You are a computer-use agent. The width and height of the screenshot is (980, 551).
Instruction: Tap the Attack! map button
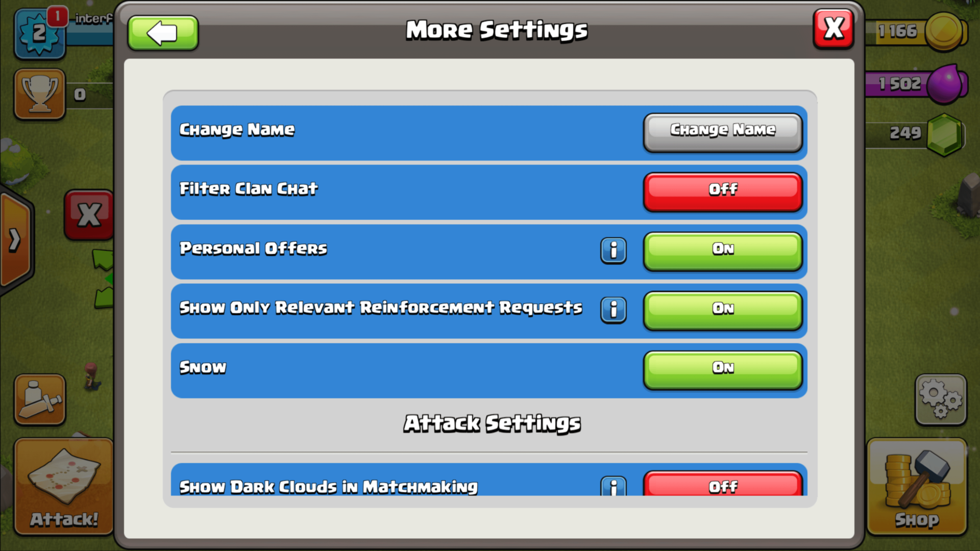coord(64,487)
